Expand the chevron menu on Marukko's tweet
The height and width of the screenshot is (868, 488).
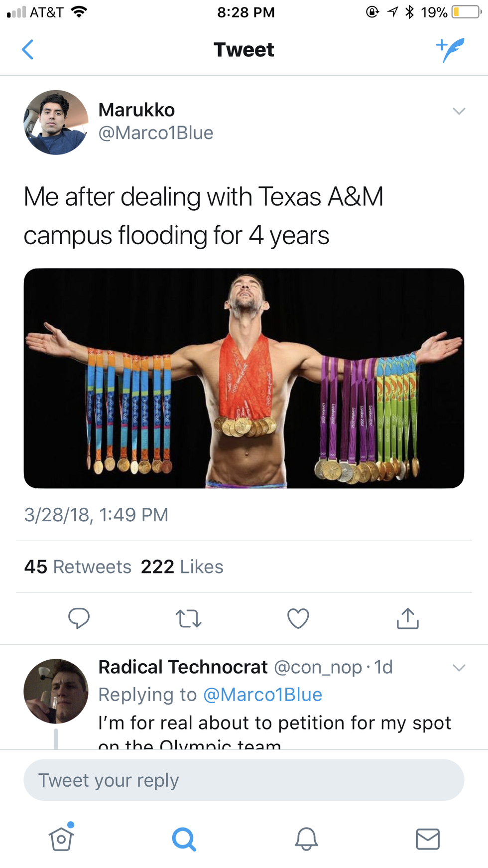coord(459,111)
